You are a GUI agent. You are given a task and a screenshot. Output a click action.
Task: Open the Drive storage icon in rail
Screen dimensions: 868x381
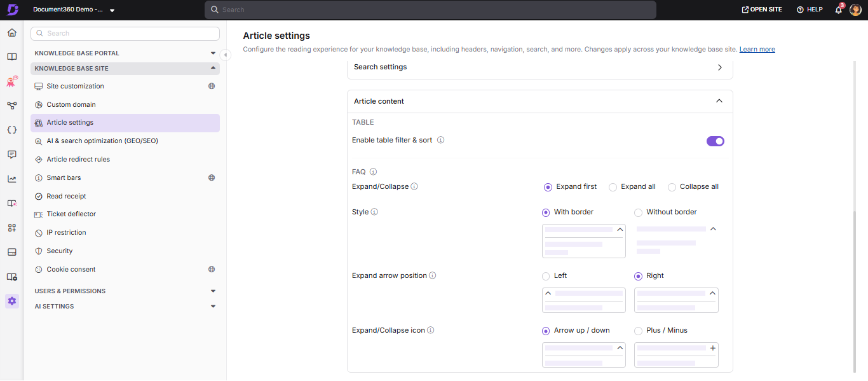pos(12,252)
